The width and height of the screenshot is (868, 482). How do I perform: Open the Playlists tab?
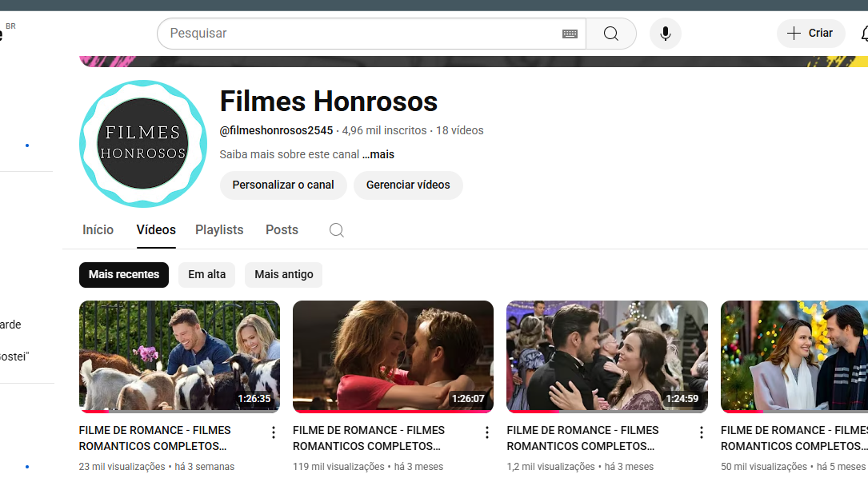click(x=219, y=229)
